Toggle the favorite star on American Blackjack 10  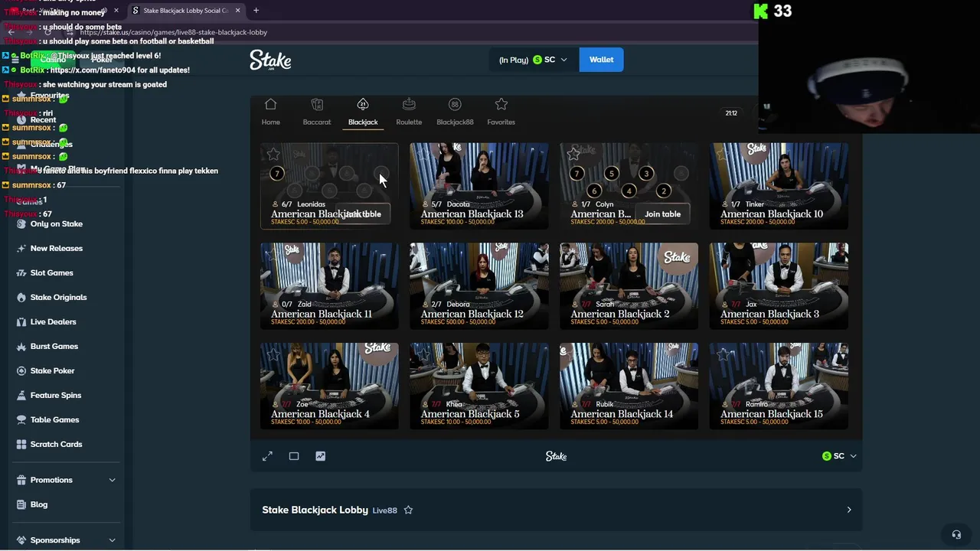coord(723,155)
